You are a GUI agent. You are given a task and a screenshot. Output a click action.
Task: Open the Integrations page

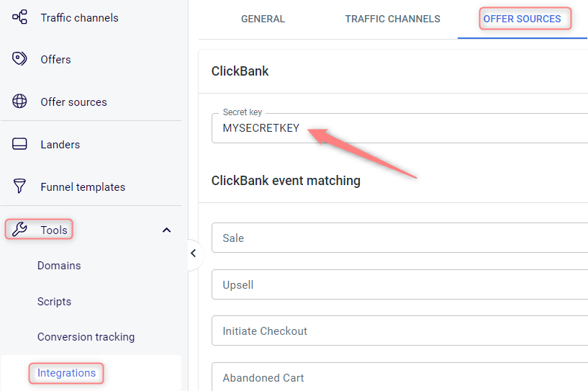tap(66, 373)
